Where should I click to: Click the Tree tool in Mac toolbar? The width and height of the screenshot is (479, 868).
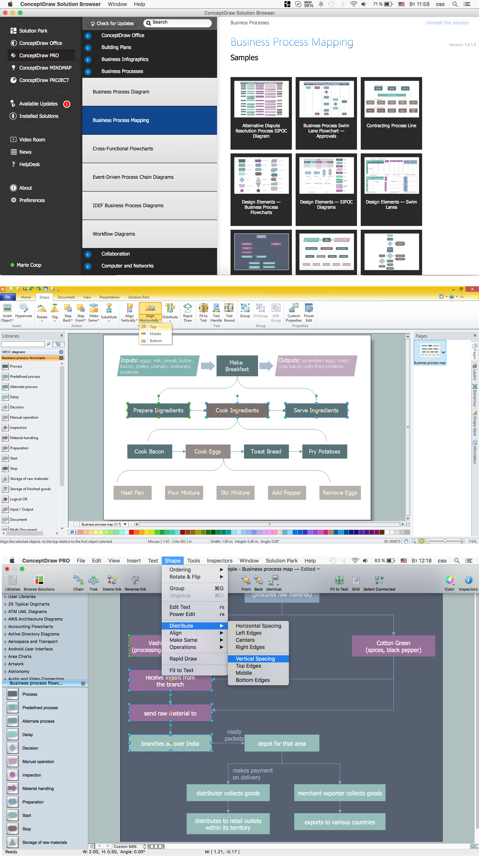click(93, 583)
